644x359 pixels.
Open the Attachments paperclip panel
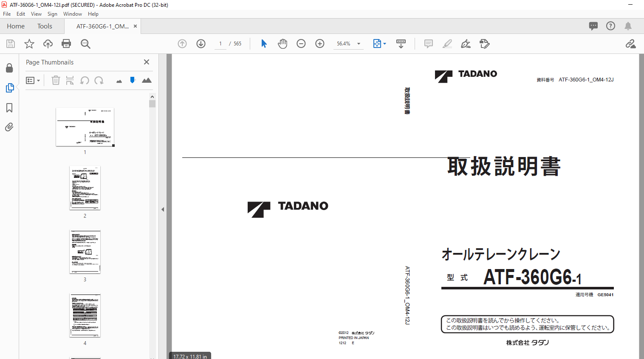click(x=9, y=127)
